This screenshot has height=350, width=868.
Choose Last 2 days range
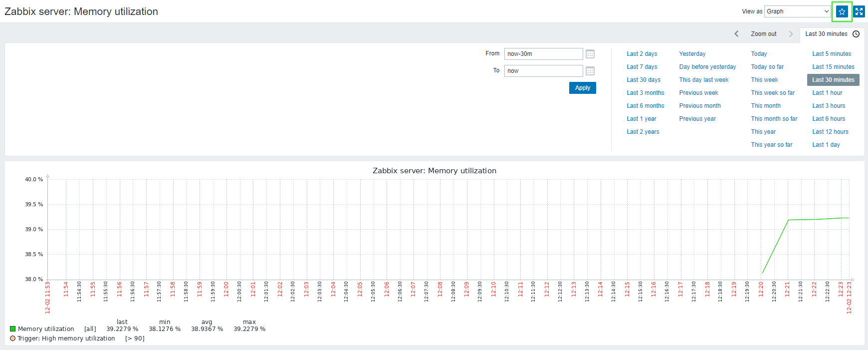point(642,54)
